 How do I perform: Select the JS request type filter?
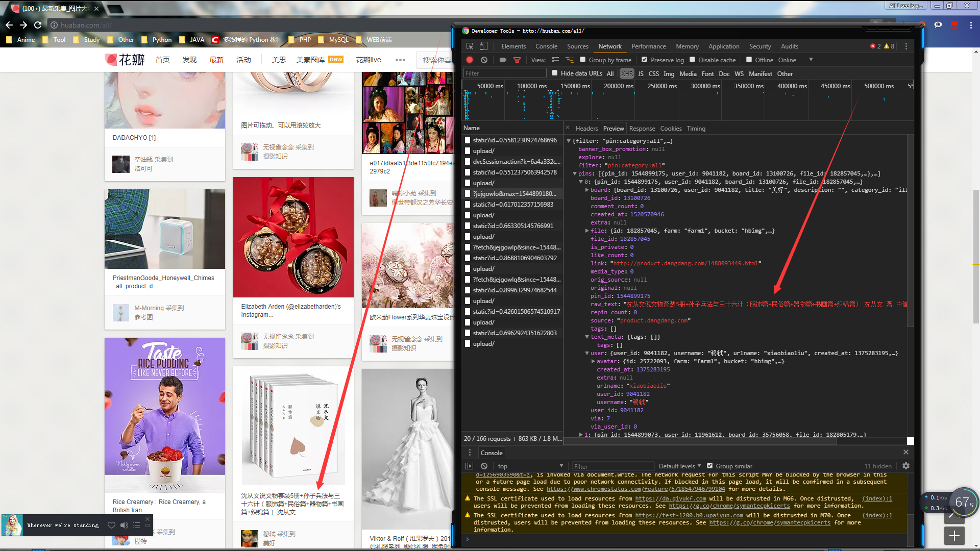(x=641, y=73)
